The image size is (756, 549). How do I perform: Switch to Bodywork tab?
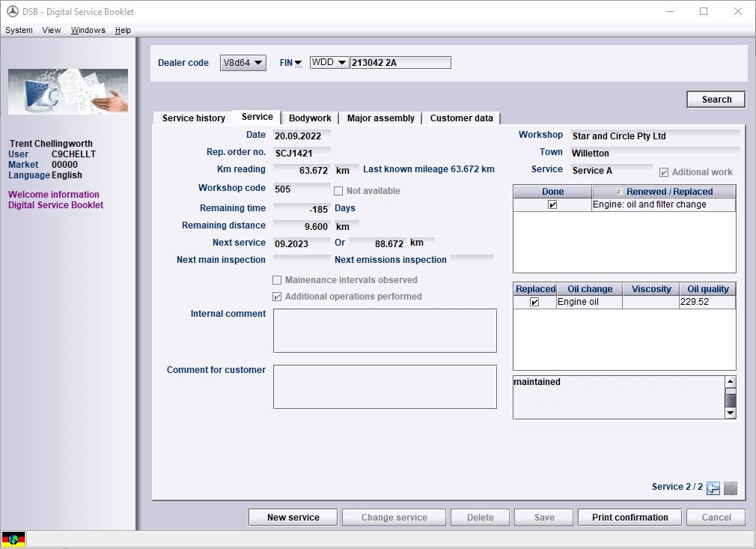point(310,118)
